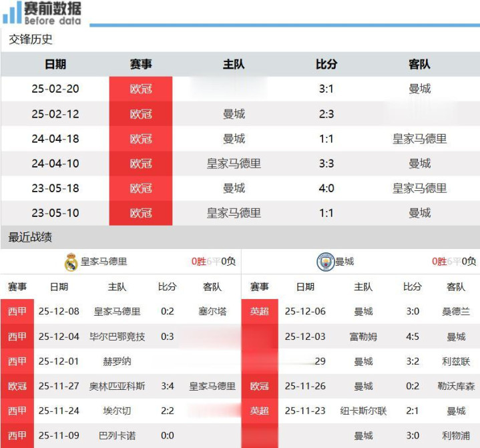The height and width of the screenshot is (448, 480).
Task: Click the 2:3 score on 25-02-12
Action: point(326,114)
